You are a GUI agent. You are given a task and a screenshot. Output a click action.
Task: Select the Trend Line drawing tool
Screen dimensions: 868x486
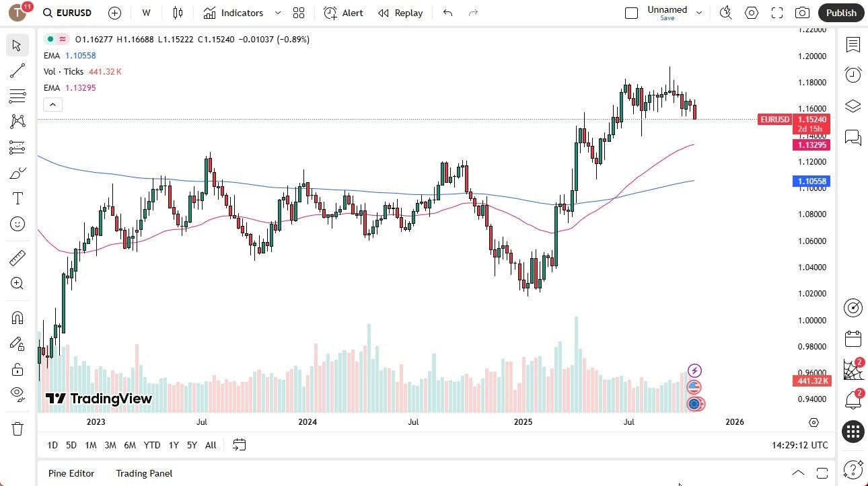pos(17,71)
